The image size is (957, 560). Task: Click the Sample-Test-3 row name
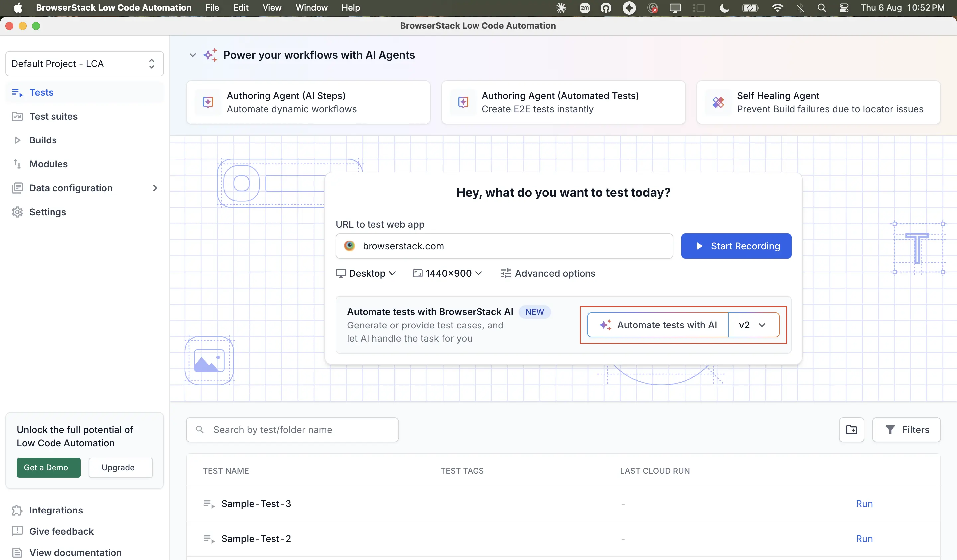coord(256,504)
